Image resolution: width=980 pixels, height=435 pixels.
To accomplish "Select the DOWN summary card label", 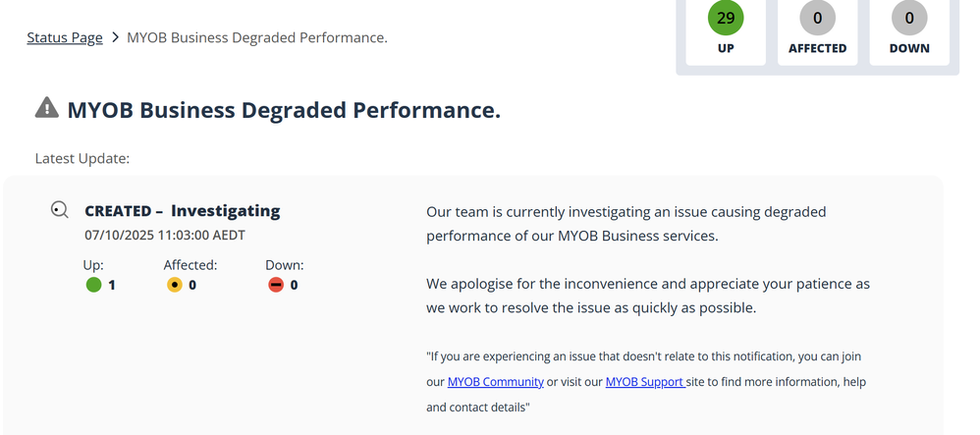I will [909, 48].
